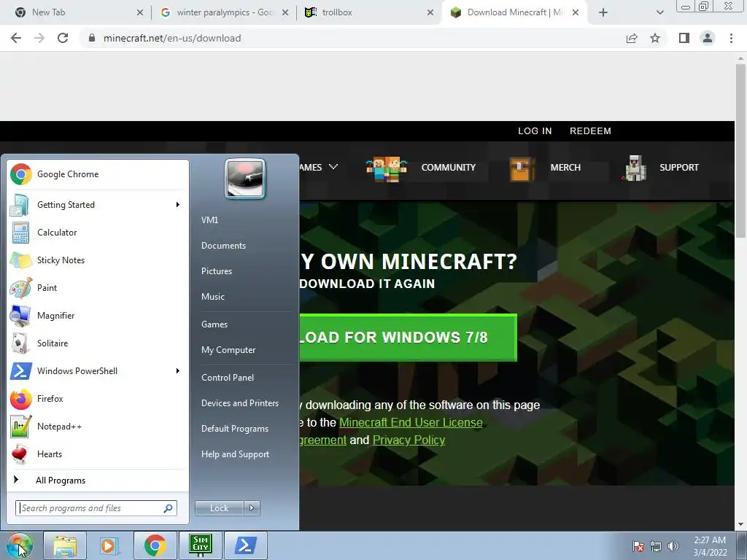Open File Explorer from taskbar
The height and width of the screenshot is (560, 747).
tap(65, 545)
